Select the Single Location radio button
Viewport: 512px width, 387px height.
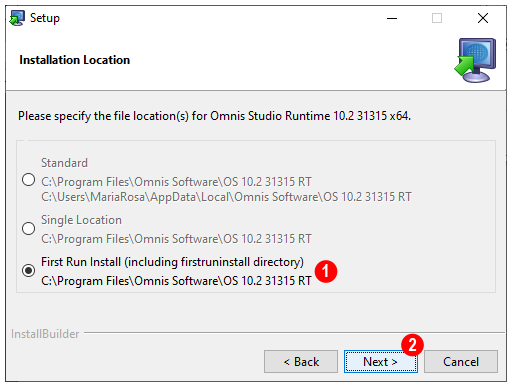click(28, 229)
